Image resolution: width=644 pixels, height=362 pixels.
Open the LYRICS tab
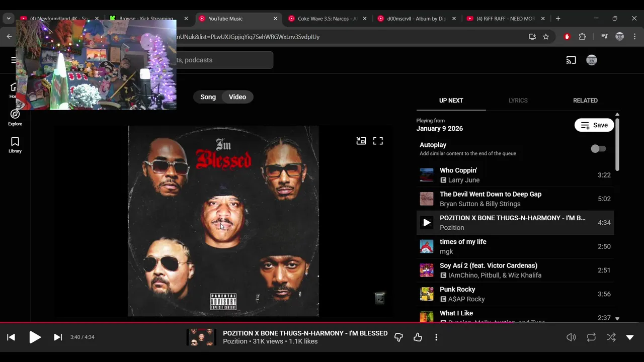tap(518, 101)
